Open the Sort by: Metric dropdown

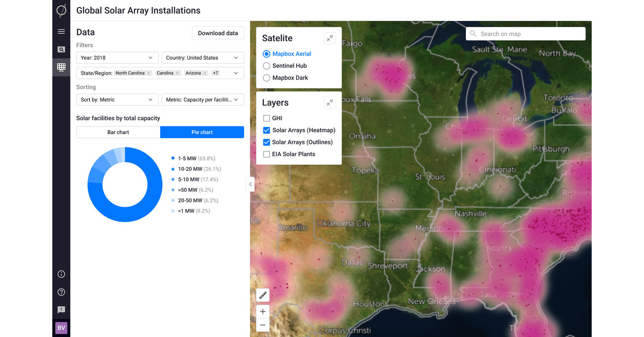pyautogui.click(x=117, y=100)
